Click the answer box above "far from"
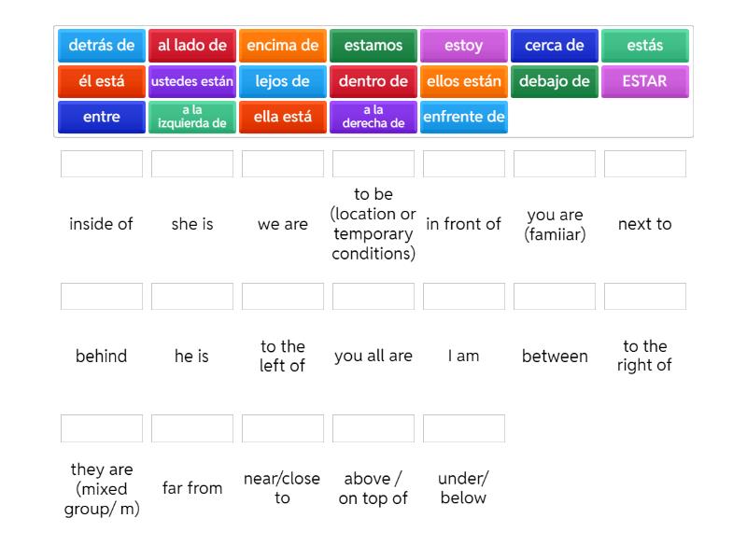The width and height of the screenshot is (747, 560). pos(192,427)
